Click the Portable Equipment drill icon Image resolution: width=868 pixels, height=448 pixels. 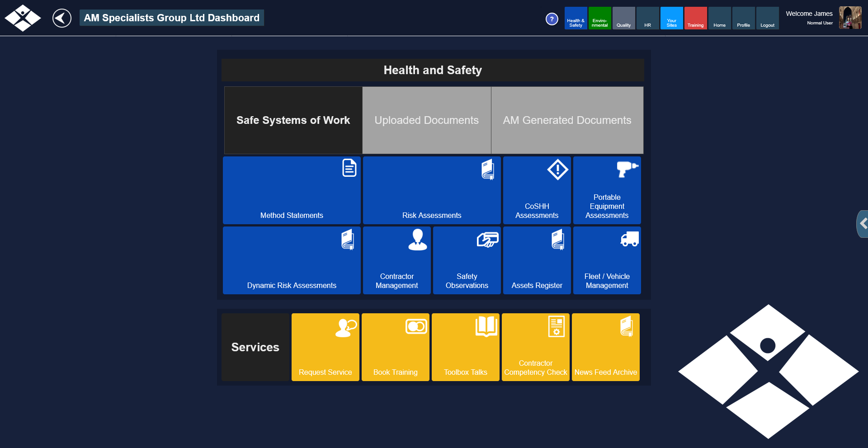[627, 169]
